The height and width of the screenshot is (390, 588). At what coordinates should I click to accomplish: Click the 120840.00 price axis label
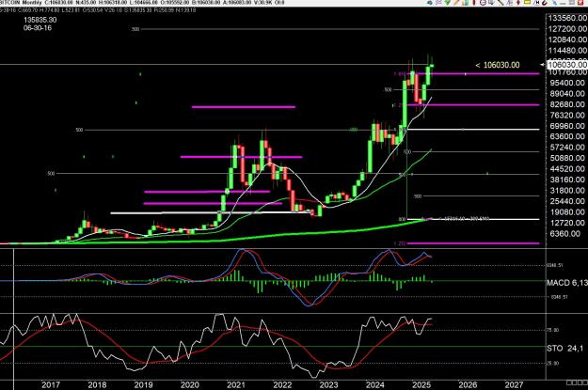567,39
